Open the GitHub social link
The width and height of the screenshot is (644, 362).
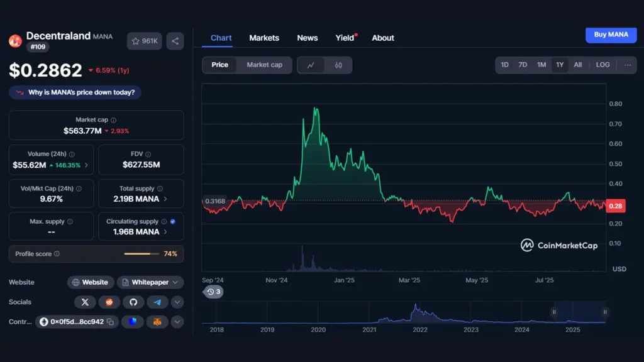coord(133,302)
